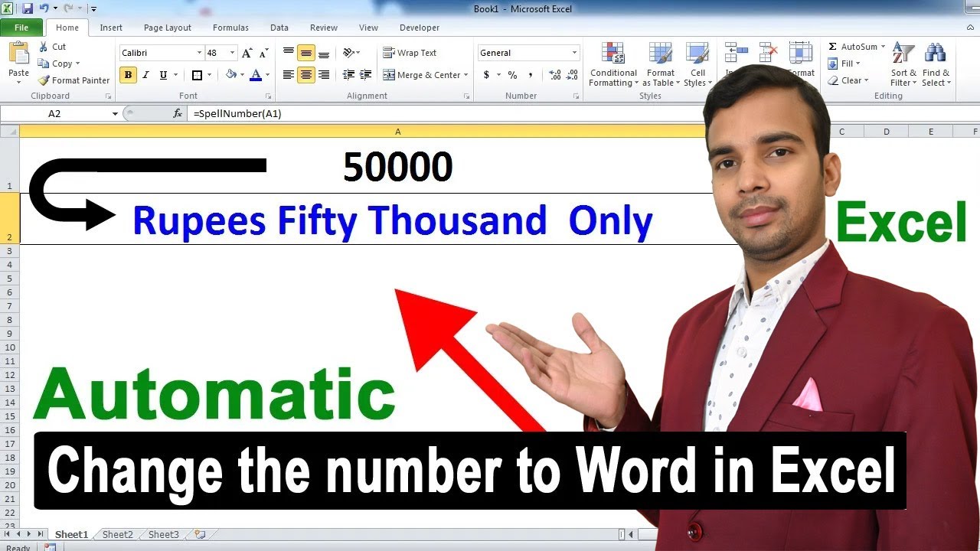Click Increase Indent icon
Screen dimensions: 980x551
point(366,75)
